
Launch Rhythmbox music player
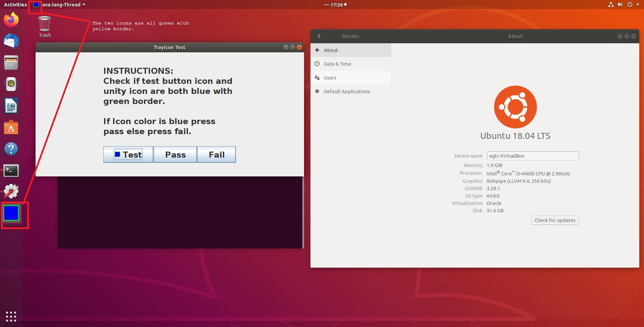point(11,84)
